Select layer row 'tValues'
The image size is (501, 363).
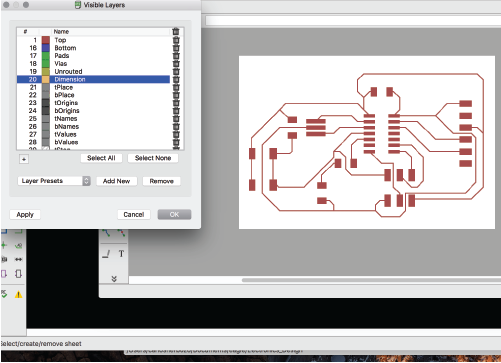coord(94,134)
